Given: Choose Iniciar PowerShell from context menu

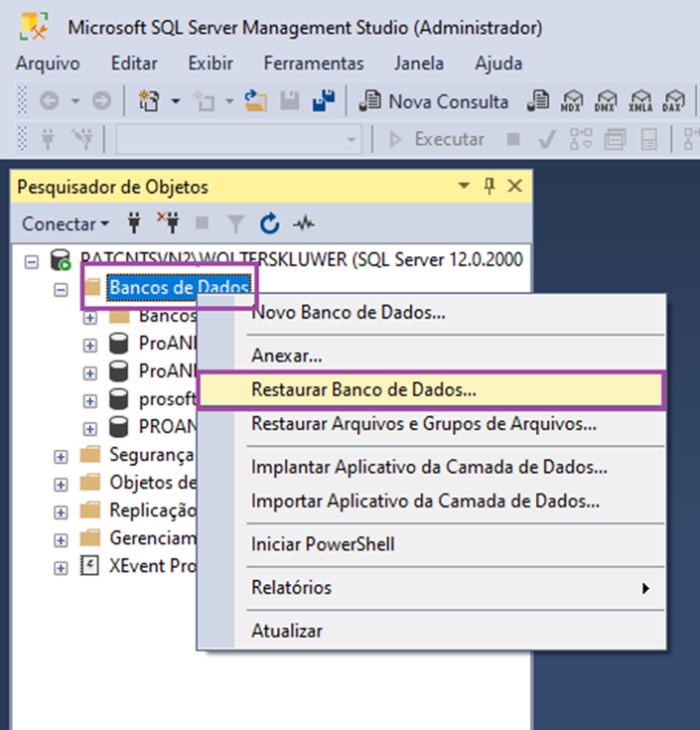Looking at the screenshot, I should [432, 544].
